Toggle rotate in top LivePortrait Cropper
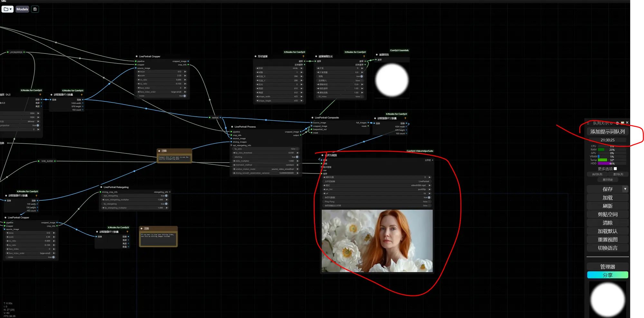 tap(162, 96)
